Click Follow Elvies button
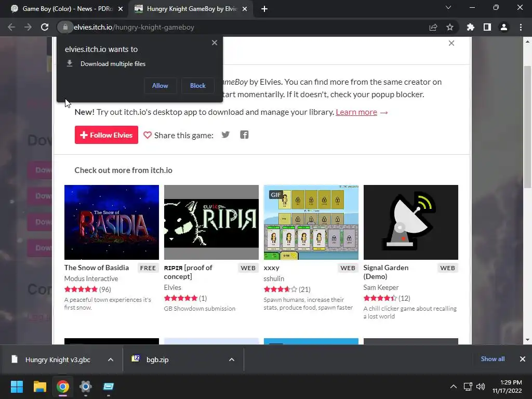The width and height of the screenshot is (532, 399). coord(107,135)
